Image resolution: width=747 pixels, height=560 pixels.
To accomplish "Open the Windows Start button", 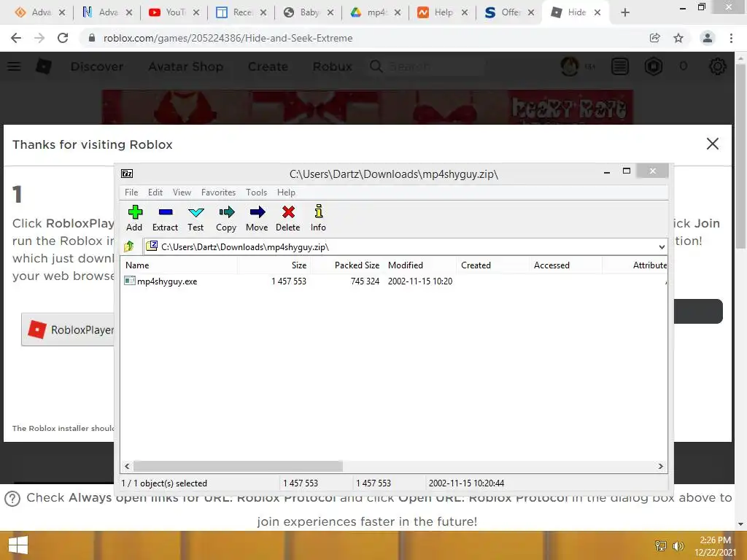I will coord(18,545).
